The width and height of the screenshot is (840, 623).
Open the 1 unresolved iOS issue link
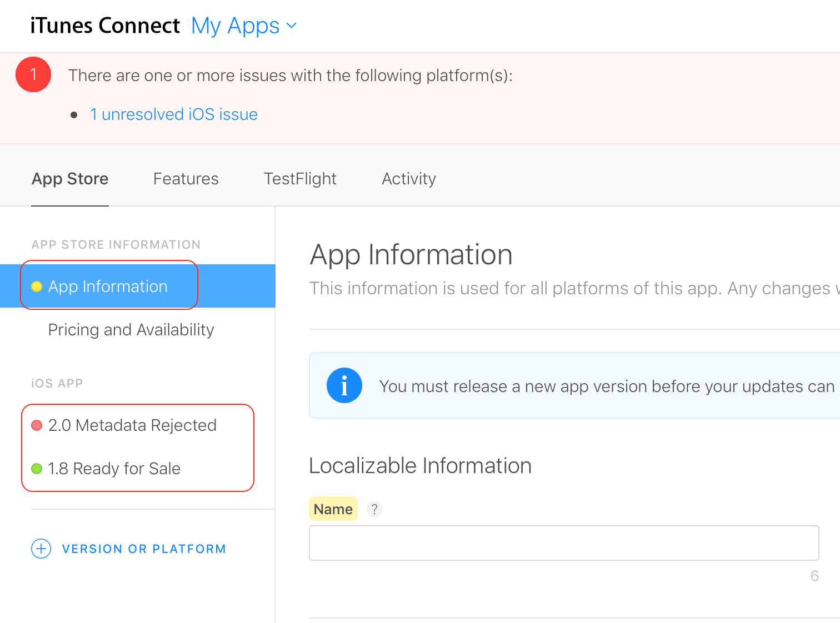click(173, 114)
